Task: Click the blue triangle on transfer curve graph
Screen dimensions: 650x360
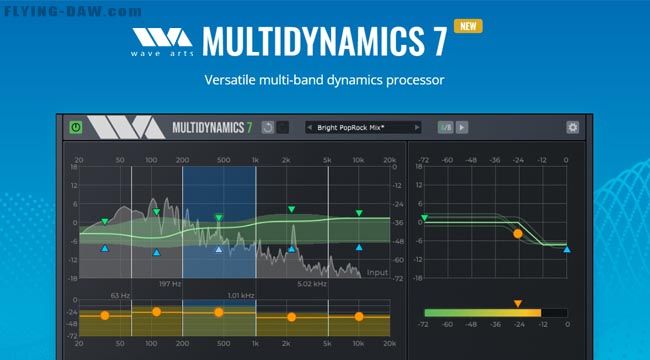Action: pyautogui.click(x=567, y=250)
